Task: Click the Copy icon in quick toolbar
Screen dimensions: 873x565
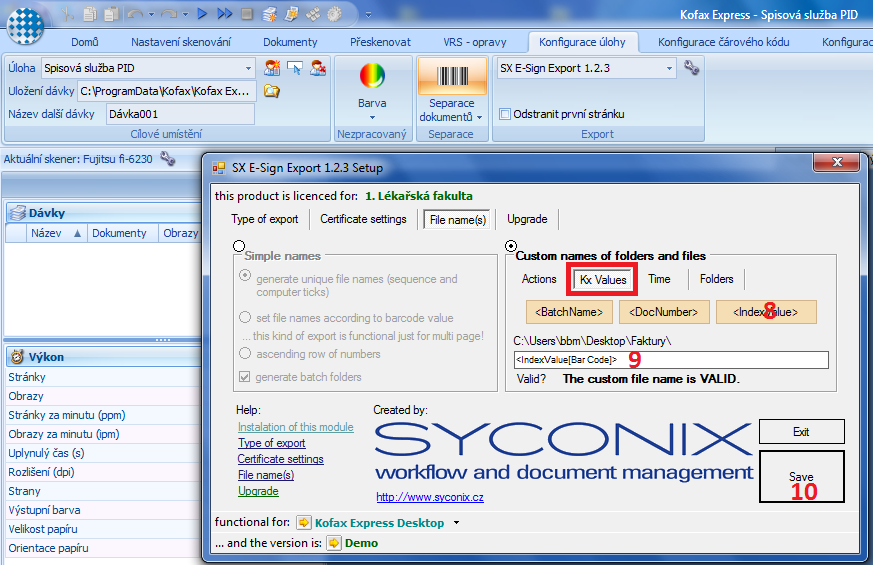Action: point(90,14)
